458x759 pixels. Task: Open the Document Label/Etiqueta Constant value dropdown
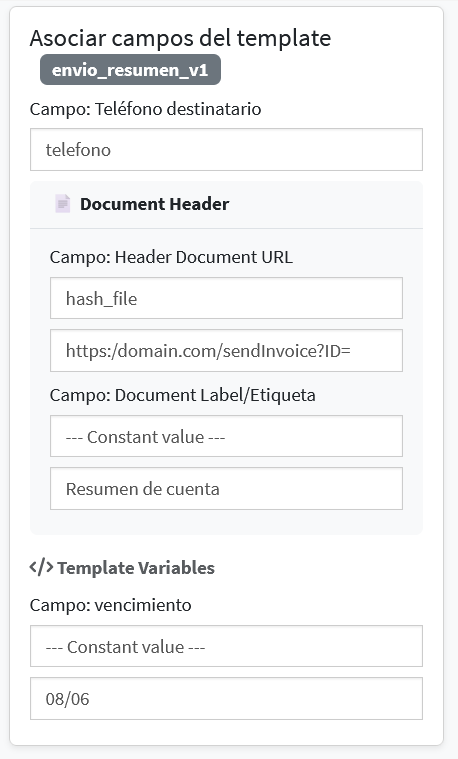coord(226,436)
